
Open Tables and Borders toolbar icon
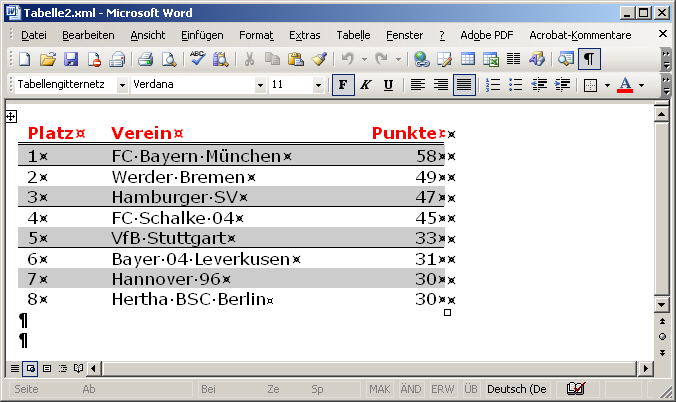(x=444, y=59)
